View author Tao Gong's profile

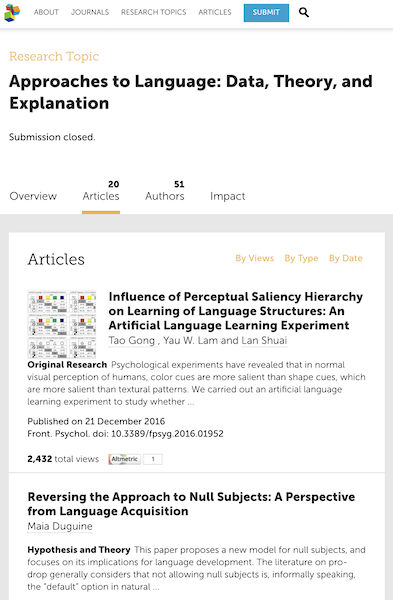point(132,340)
